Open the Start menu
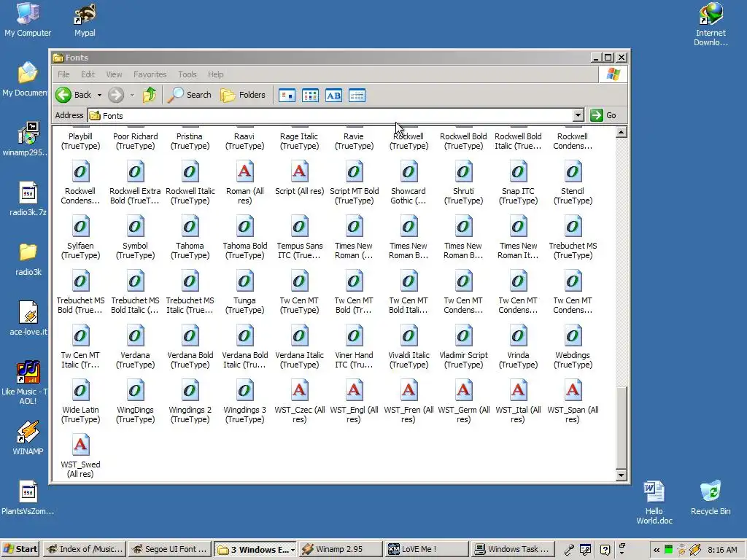This screenshot has width=747, height=560. click(x=20, y=549)
